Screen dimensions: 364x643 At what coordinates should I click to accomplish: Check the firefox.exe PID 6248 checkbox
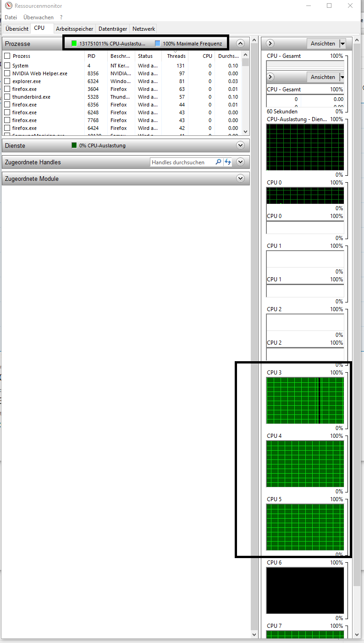click(x=7, y=112)
